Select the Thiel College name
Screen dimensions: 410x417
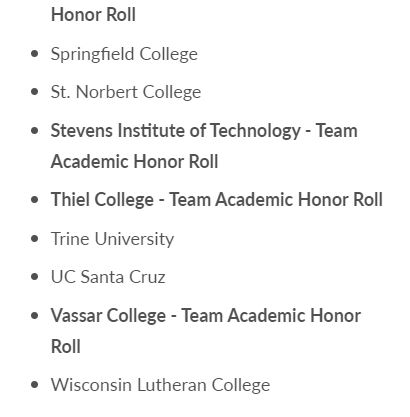pyautogui.click(x=102, y=200)
